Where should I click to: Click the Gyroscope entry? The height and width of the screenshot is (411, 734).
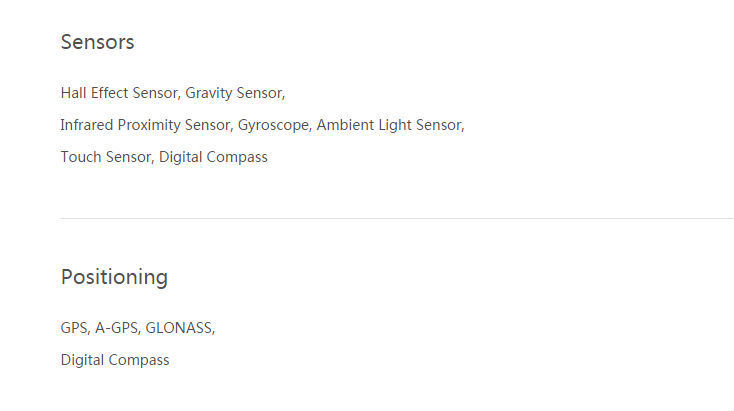pyautogui.click(x=274, y=125)
